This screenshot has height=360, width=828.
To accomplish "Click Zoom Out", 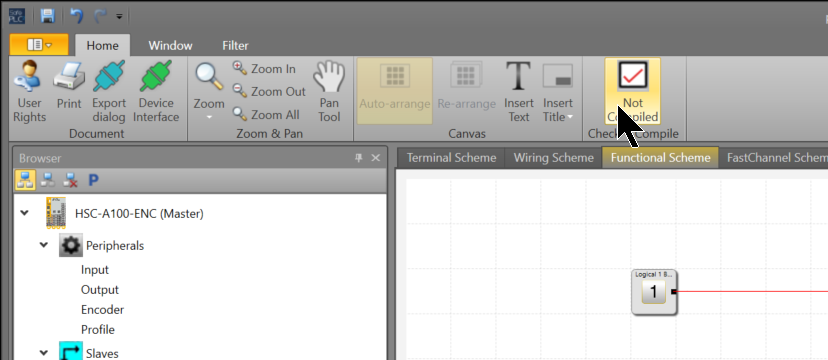I will tap(269, 91).
